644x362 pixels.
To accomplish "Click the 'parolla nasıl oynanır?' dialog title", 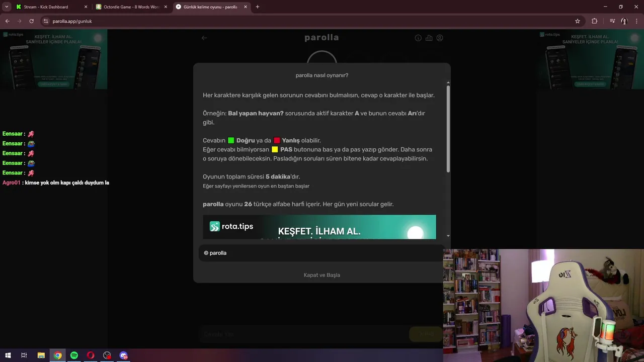I will pos(322,75).
